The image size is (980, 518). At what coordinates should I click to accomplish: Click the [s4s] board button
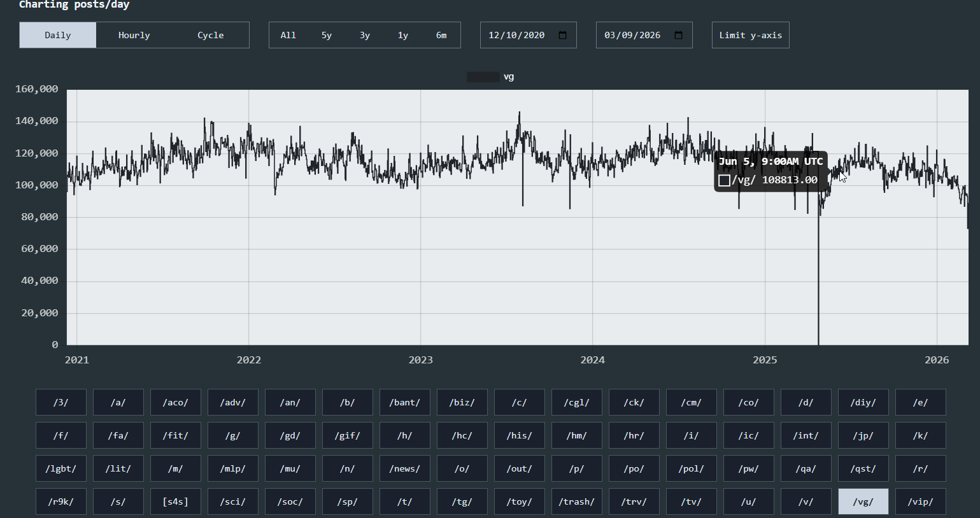176,501
